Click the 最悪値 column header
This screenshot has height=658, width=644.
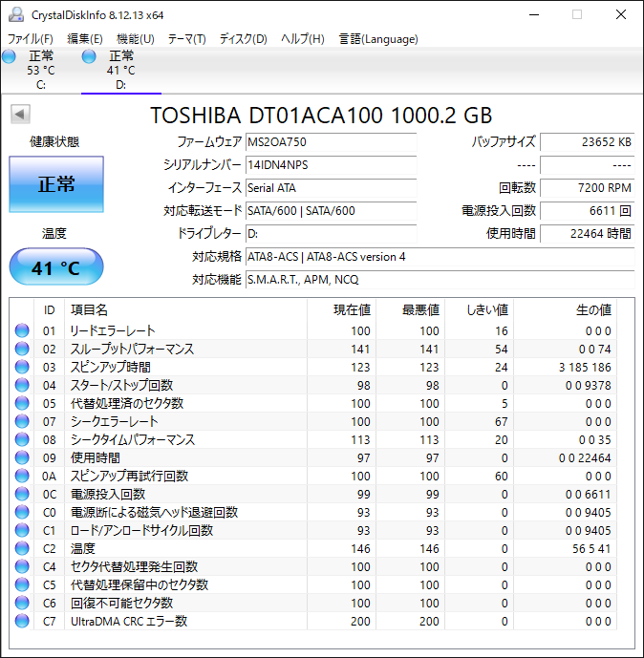(x=410, y=310)
